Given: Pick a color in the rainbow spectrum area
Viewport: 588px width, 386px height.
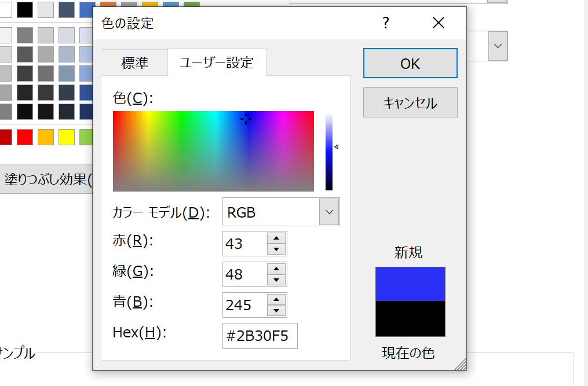Looking at the screenshot, I should point(213,151).
